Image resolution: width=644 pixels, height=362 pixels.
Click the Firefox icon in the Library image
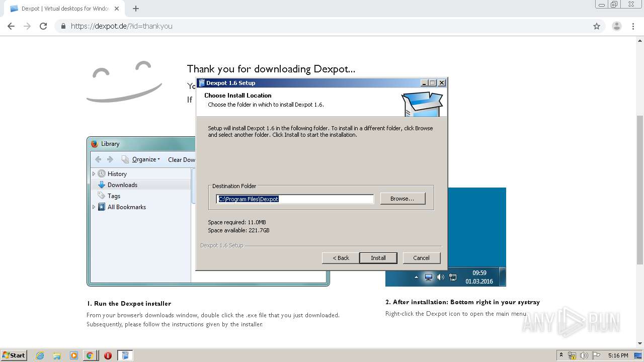(x=95, y=144)
